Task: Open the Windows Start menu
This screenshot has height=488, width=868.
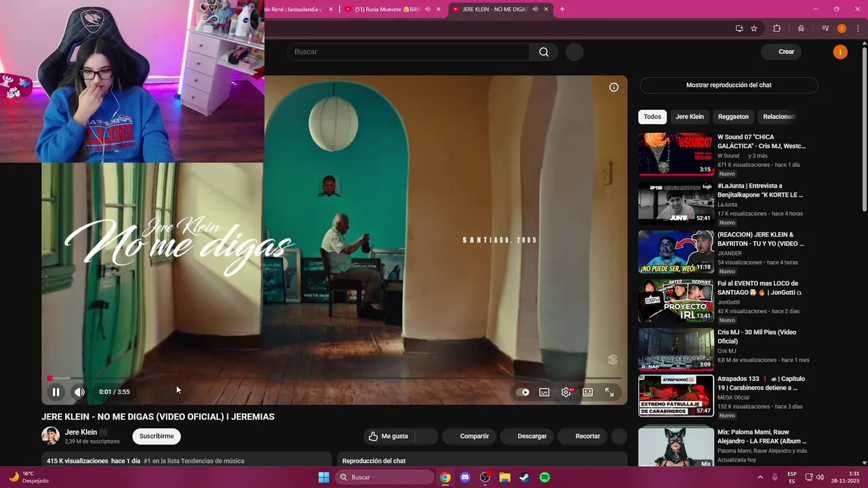Action: click(x=324, y=477)
